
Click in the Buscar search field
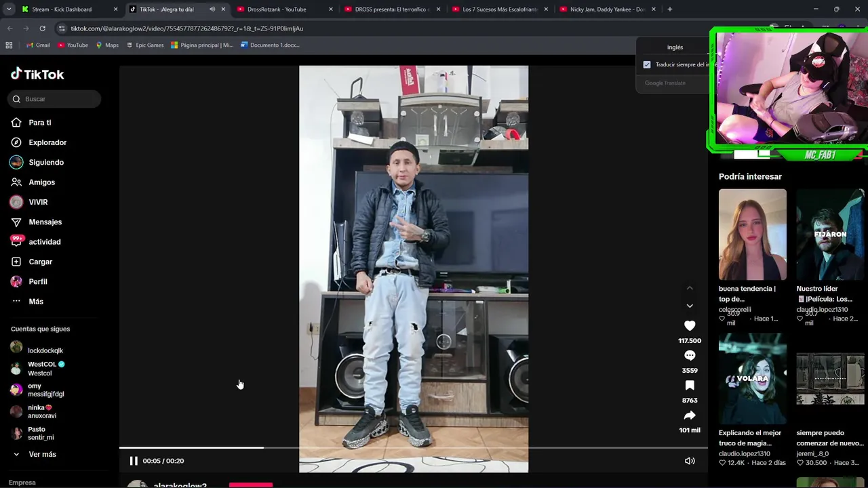[54, 99]
